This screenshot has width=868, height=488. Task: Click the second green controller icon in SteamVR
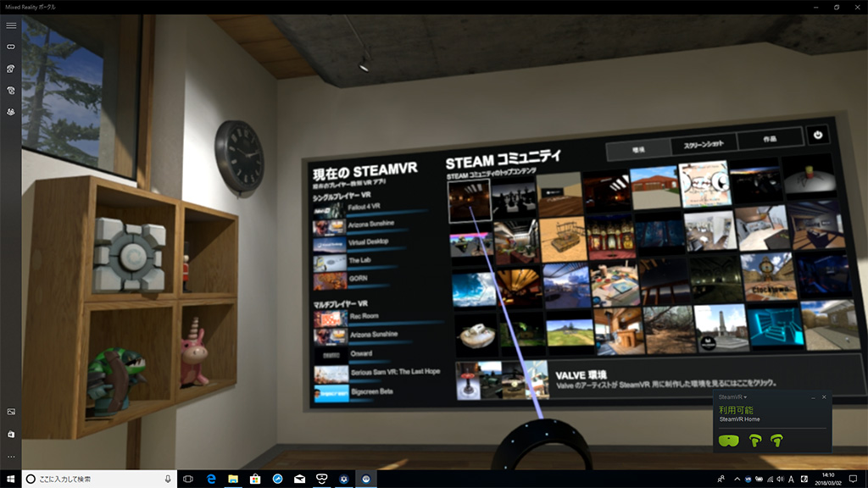(x=776, y=441)
